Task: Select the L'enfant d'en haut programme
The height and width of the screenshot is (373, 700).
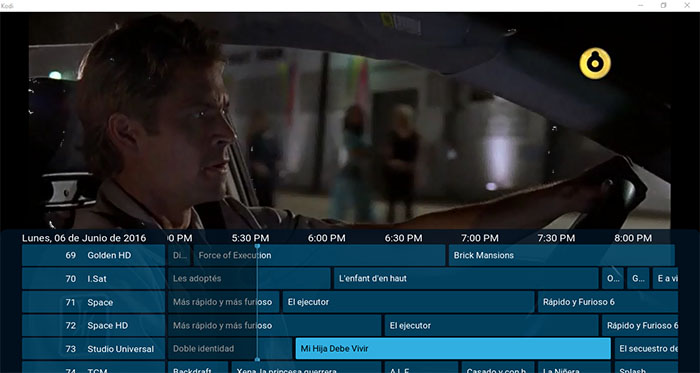Action: coord(466,278)
